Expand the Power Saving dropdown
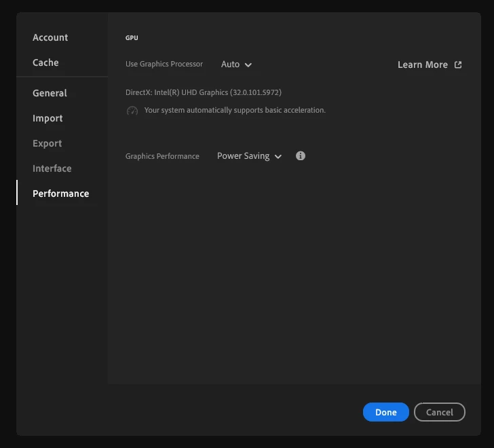 pos(249,156)
